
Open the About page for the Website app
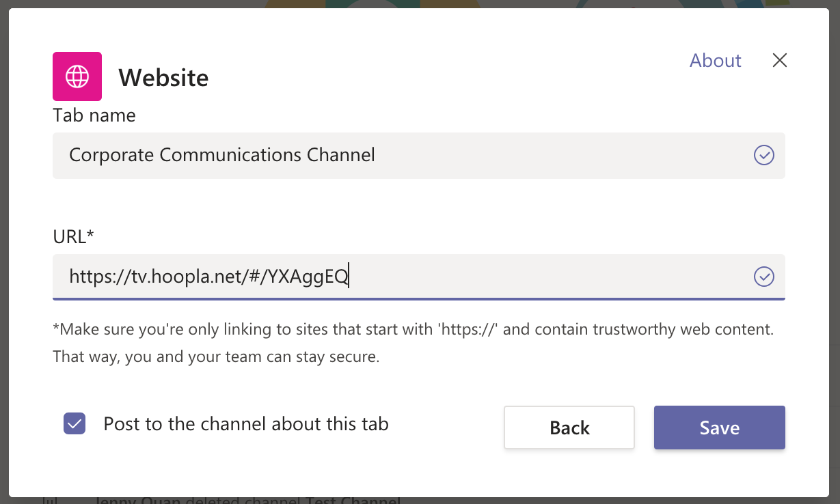[715, 60]
